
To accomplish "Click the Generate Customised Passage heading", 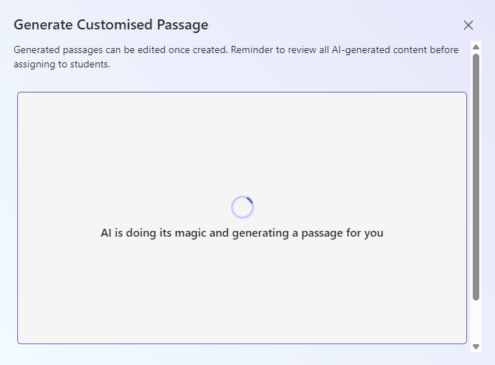I will pos(111,25).
